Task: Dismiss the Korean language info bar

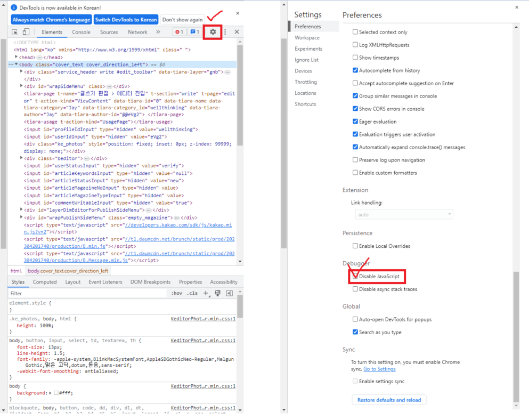Action: pyautogui.click(x=238, y=13)
